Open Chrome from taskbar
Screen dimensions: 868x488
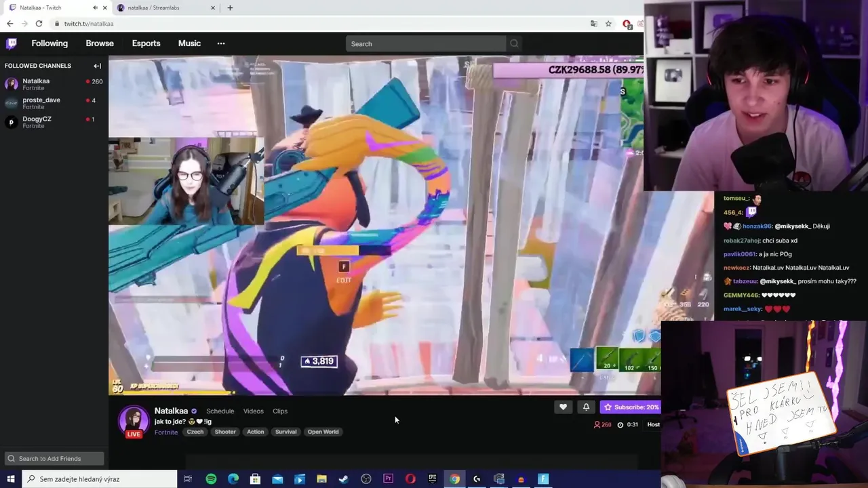coord(454,479)
